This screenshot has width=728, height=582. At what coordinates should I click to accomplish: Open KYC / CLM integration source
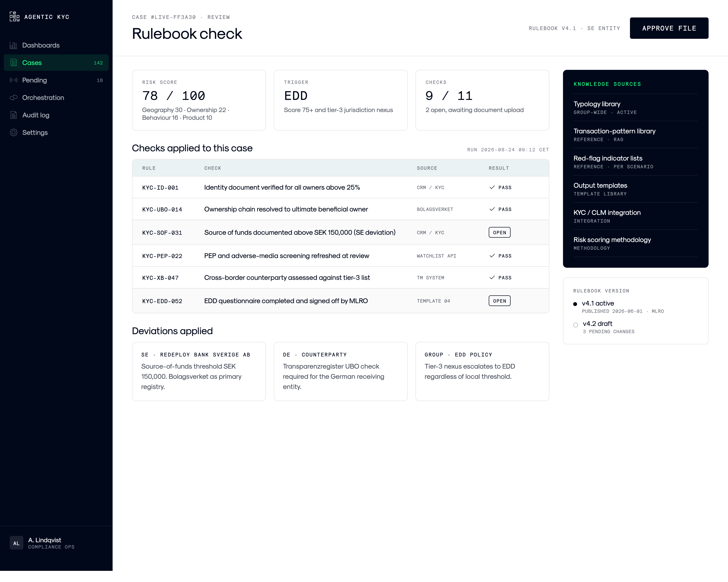coord(635,216)
